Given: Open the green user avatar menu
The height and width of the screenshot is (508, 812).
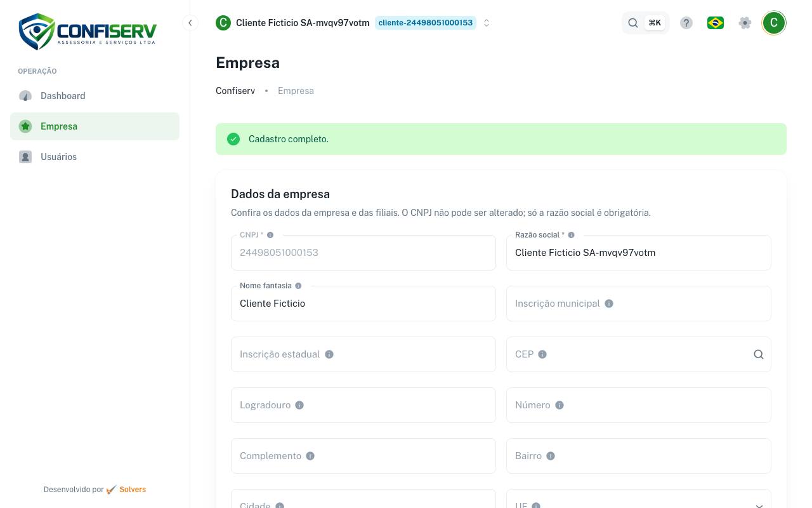Looking at the screenshot, I should tap(774, 23).
